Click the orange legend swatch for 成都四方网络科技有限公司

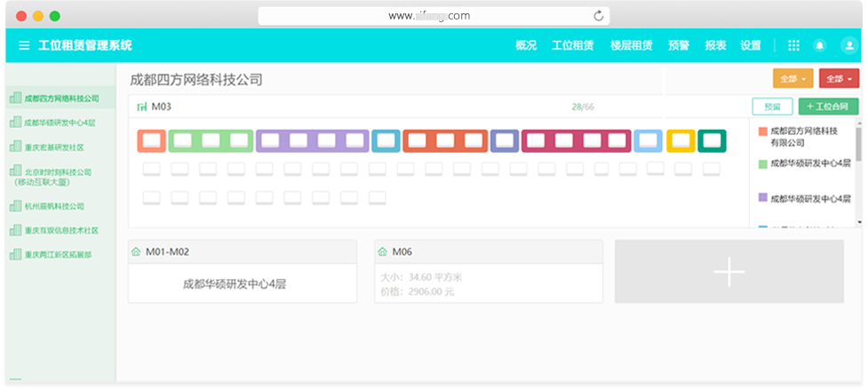tap(762, 132)
